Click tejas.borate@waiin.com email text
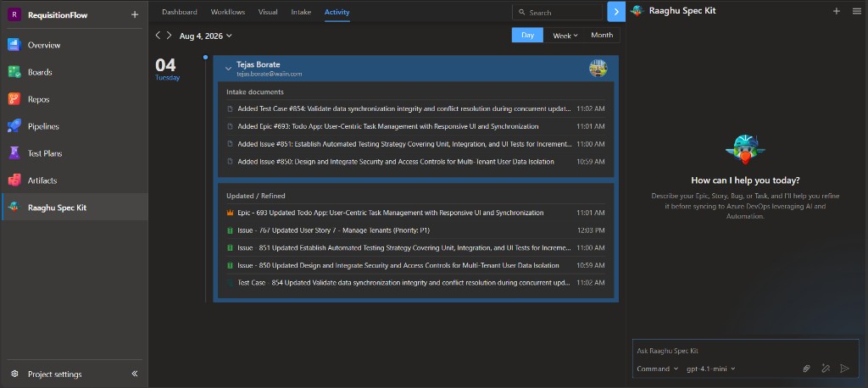Image resolution: width=868 pixels, height=388 pixels. pos(269,74)
